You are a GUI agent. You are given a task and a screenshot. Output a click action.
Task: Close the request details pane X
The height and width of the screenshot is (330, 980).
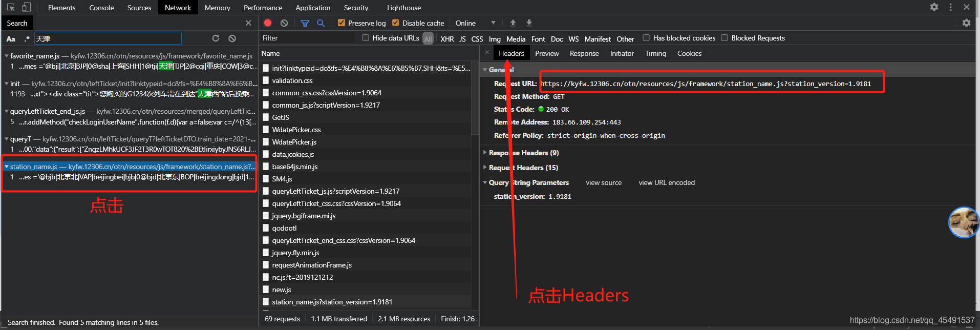pyautogui.click(x=487, y=53)
